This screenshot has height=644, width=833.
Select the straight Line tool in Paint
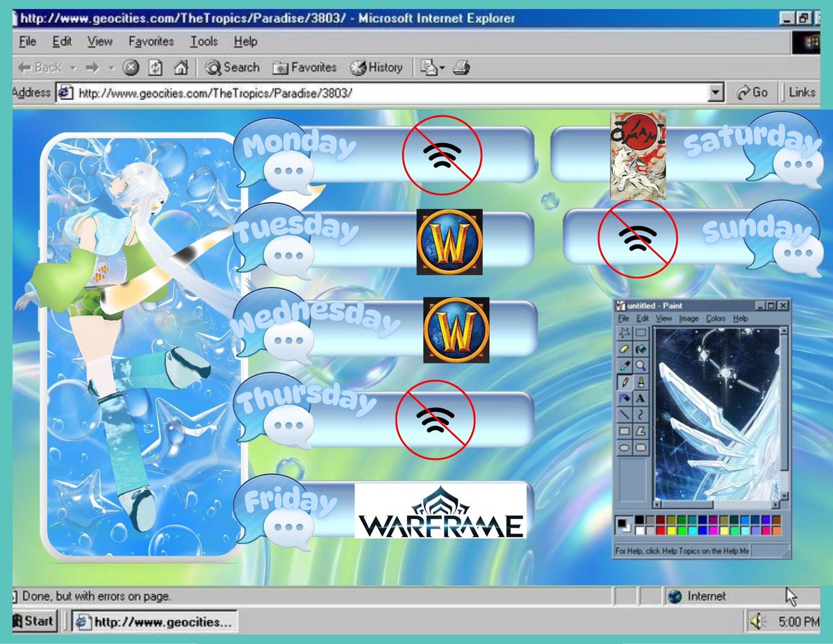624,415
